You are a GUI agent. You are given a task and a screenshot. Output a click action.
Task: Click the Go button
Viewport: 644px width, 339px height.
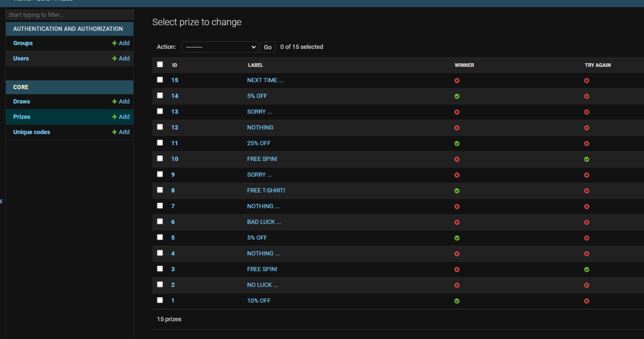tap(268, 47)
